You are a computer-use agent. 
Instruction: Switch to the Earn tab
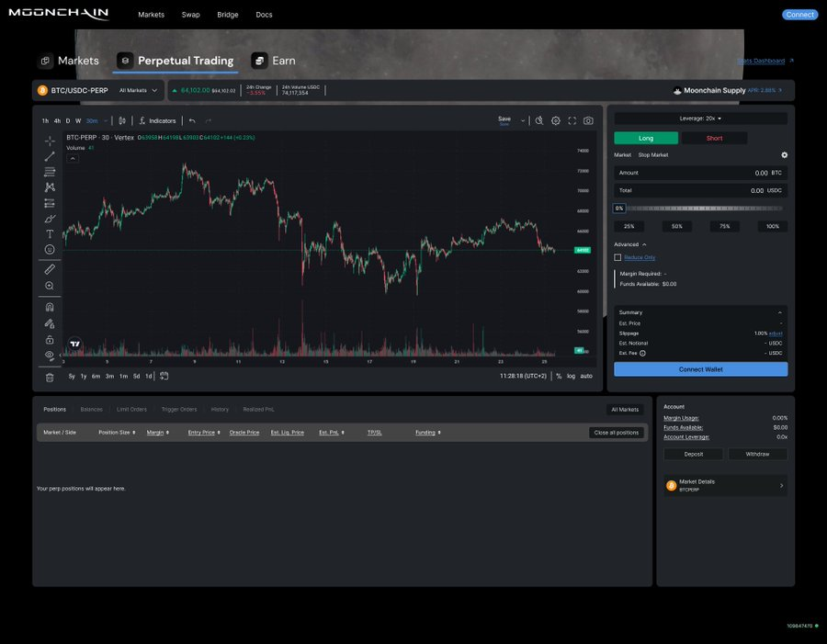click(273, 61)
